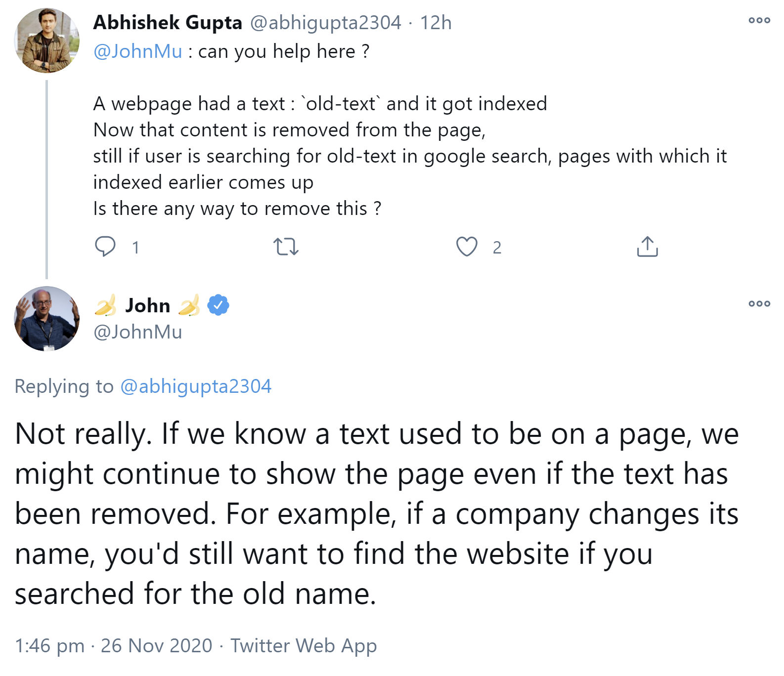Click the 1:46 pm 26 Nov 2020 timestamp
The width and height of the screenshot is (784, 676).
(113, 645)
